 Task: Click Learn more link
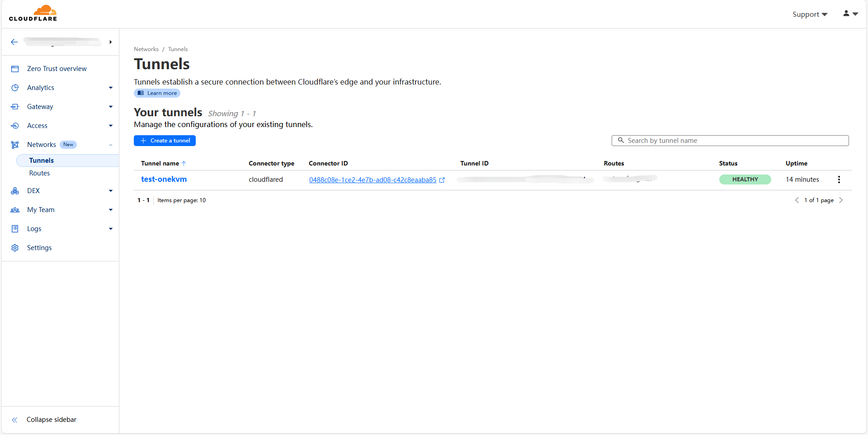pyautogui.click(x=157, y=93)
